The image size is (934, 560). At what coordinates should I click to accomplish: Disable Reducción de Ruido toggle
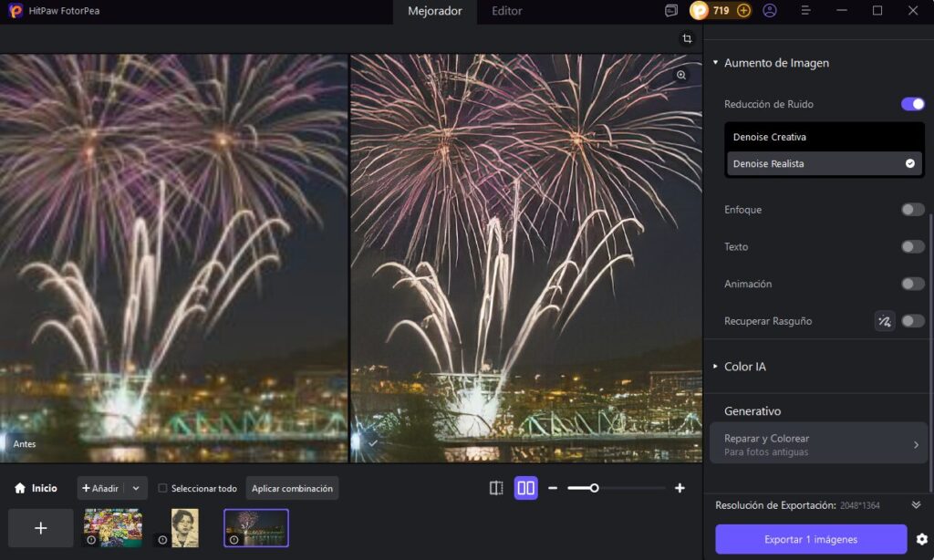pyautogui.click(x=911, y=104)
